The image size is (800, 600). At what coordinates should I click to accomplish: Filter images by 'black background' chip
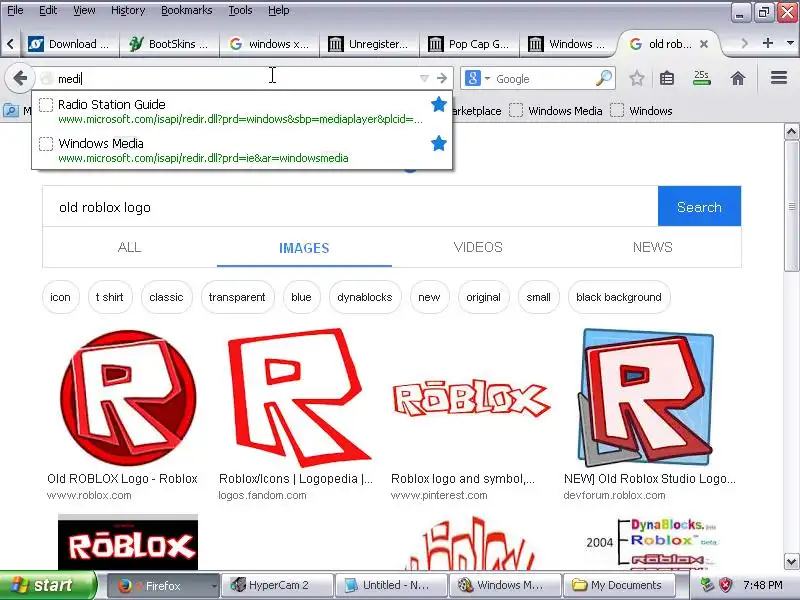point(619,297)
